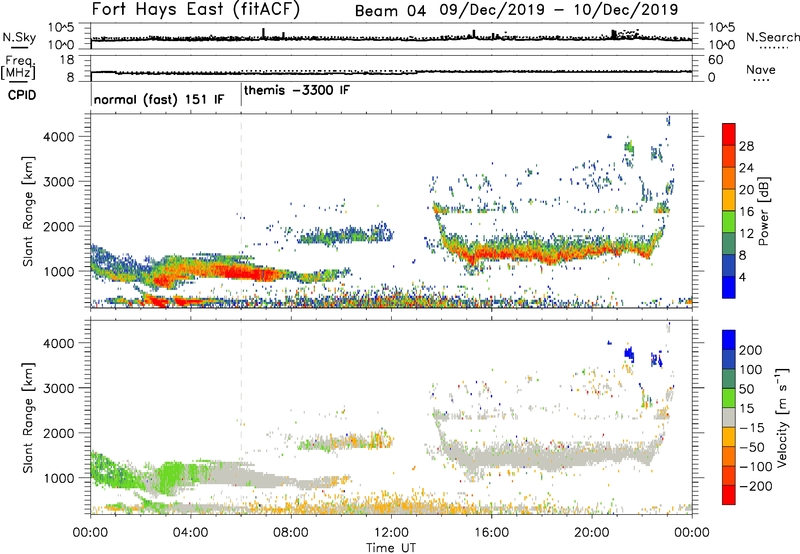Click the 2000 km tick of the velocity panel
The height and width of the screenshot is (554, 800).
tap(59, 433)
